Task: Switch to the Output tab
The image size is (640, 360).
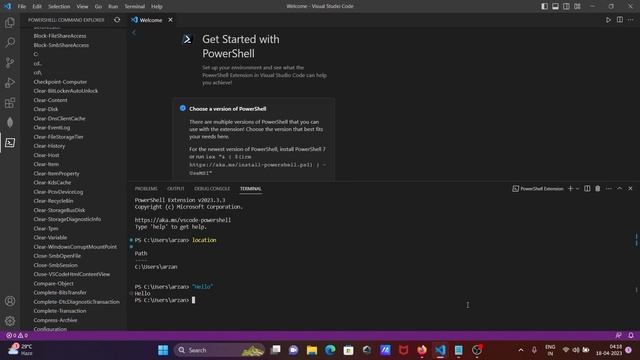Action: coord(176,189)
